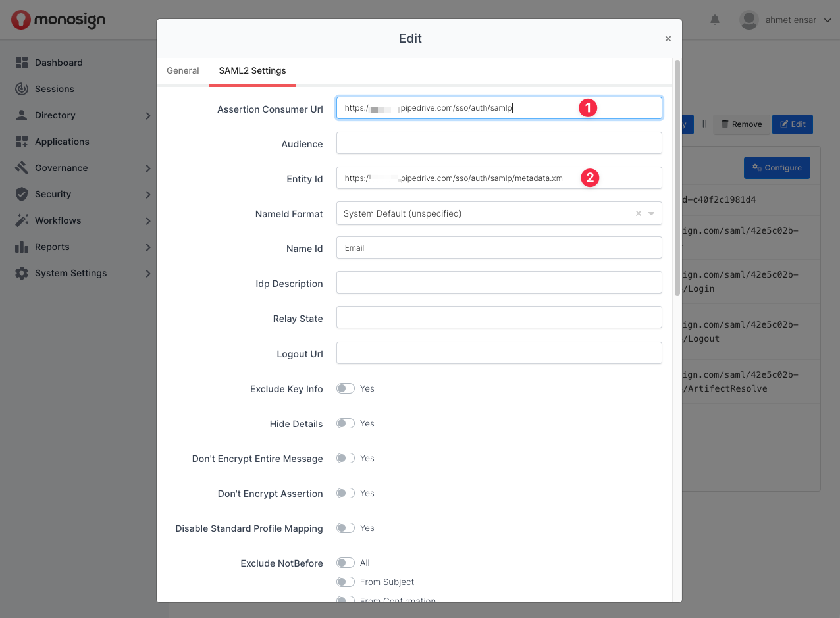Click the Reports bar chart icon
Viewport: 840px width, 618px height.
pos(22,247)
